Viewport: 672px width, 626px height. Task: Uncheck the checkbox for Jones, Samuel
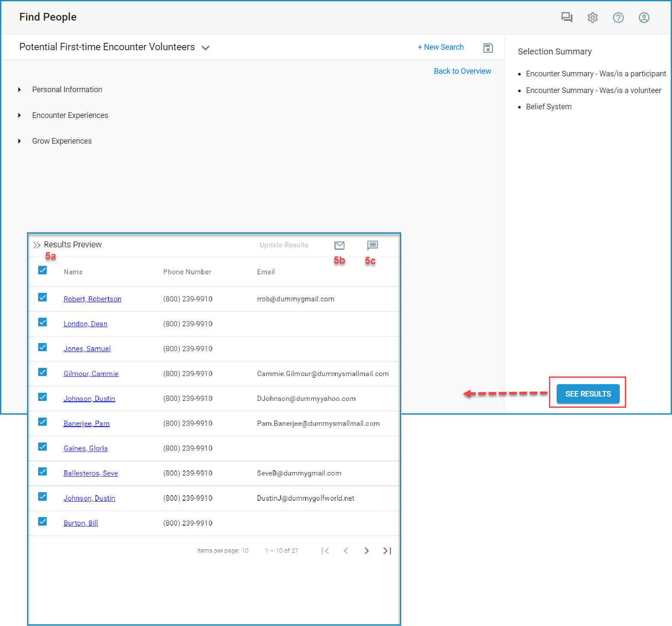click(x=42, y=347)
